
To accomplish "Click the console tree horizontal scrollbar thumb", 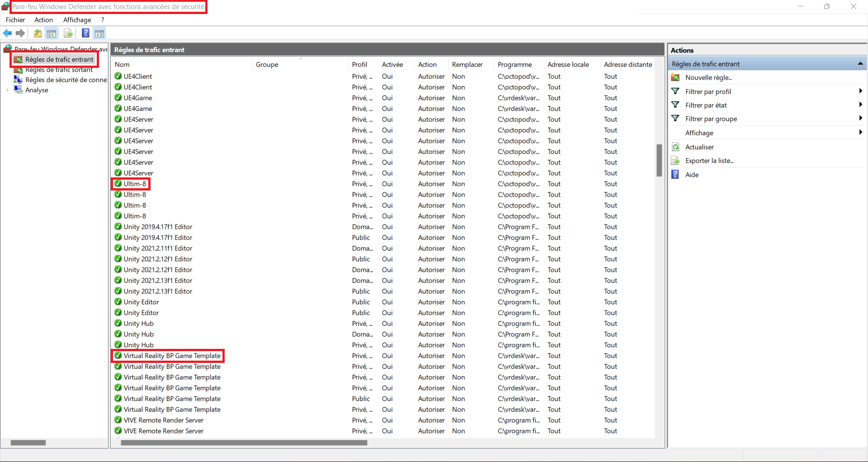I will tap(28, 443).
